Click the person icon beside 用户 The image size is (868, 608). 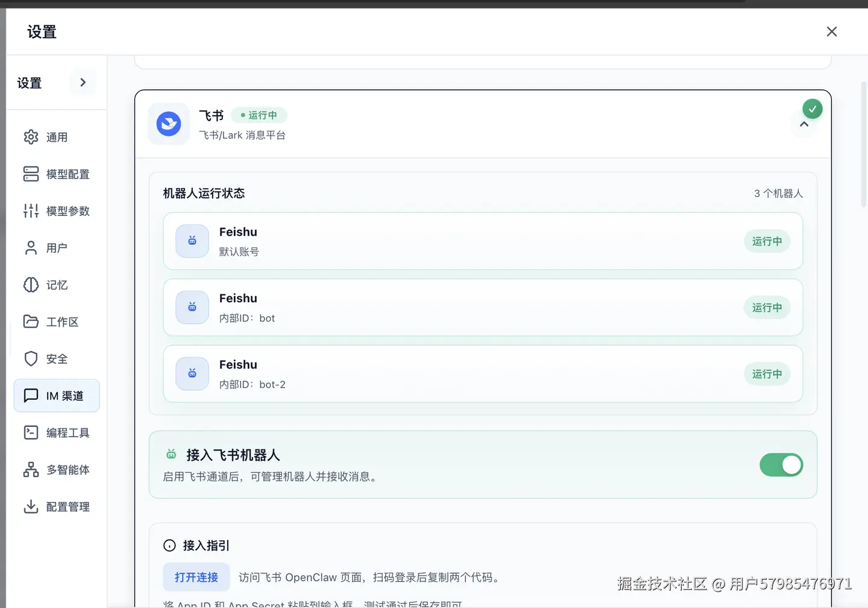click(31, 248)
